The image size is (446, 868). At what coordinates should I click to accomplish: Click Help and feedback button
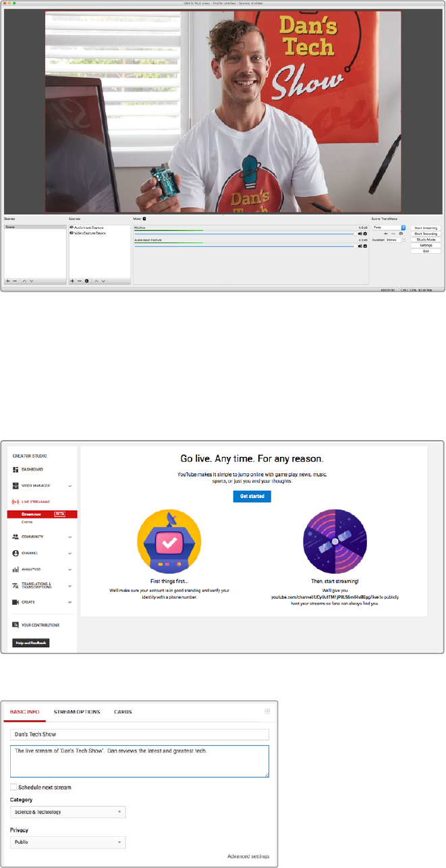[30, 643]
